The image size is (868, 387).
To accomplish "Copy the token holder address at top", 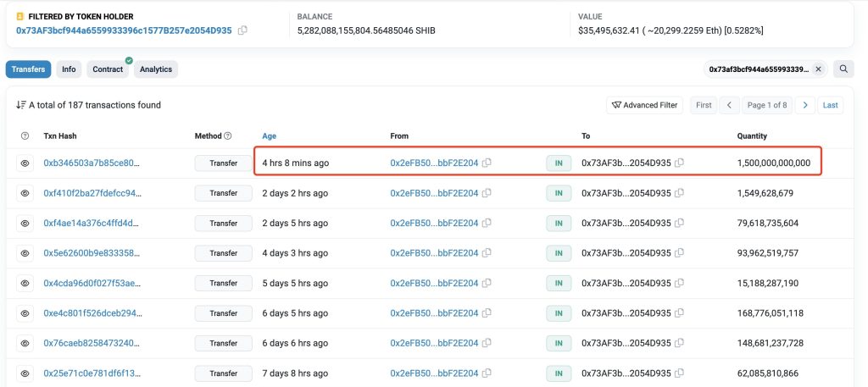I will pos(243,30).
